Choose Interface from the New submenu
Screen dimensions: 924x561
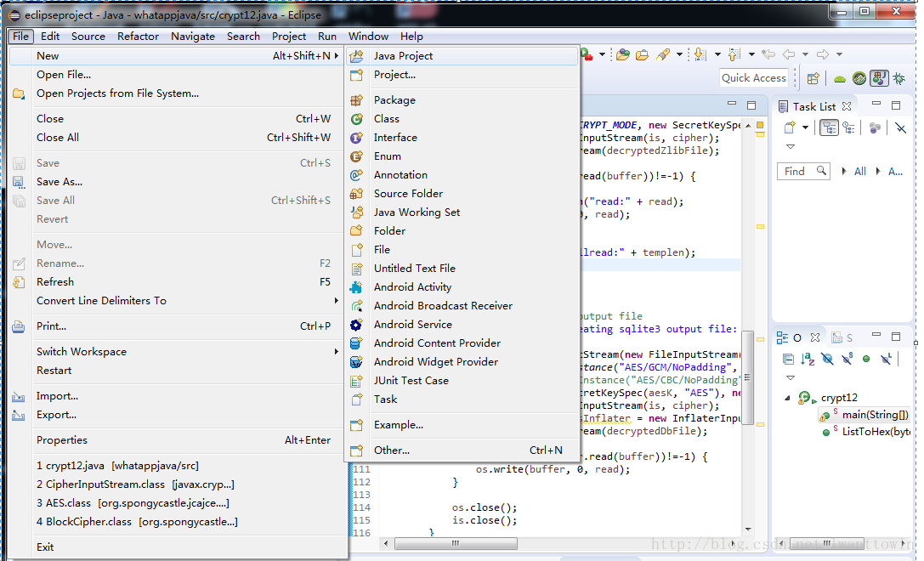394,138
